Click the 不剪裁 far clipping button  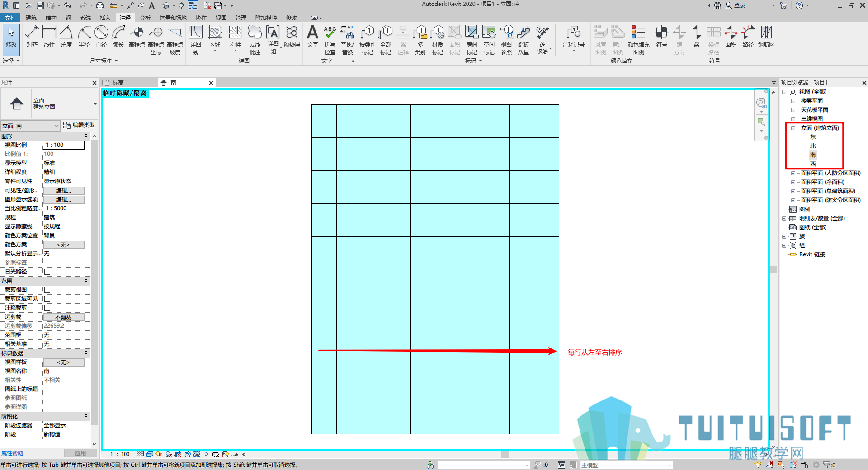pos(63,317)
